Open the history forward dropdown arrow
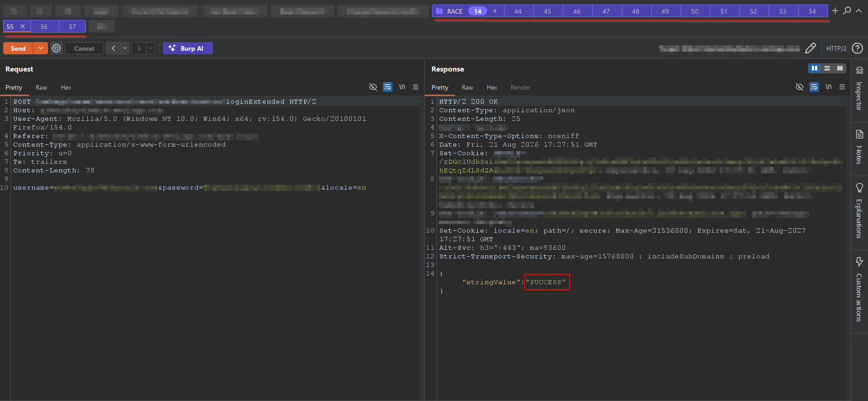Image resolution: width=868 pixels, height=401 pixels. pyautogui.click(x=151, y=48)
